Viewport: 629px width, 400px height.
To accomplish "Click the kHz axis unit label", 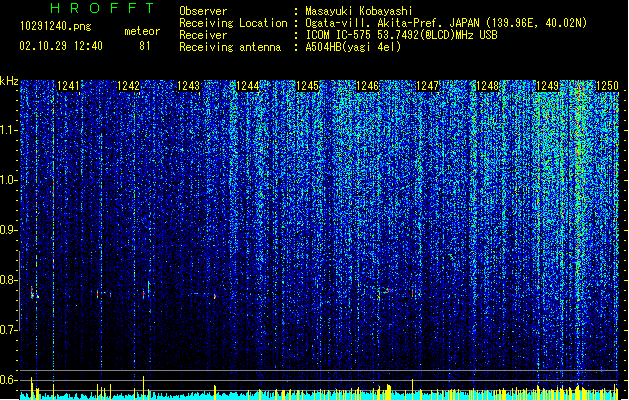I will pos(9,81).
